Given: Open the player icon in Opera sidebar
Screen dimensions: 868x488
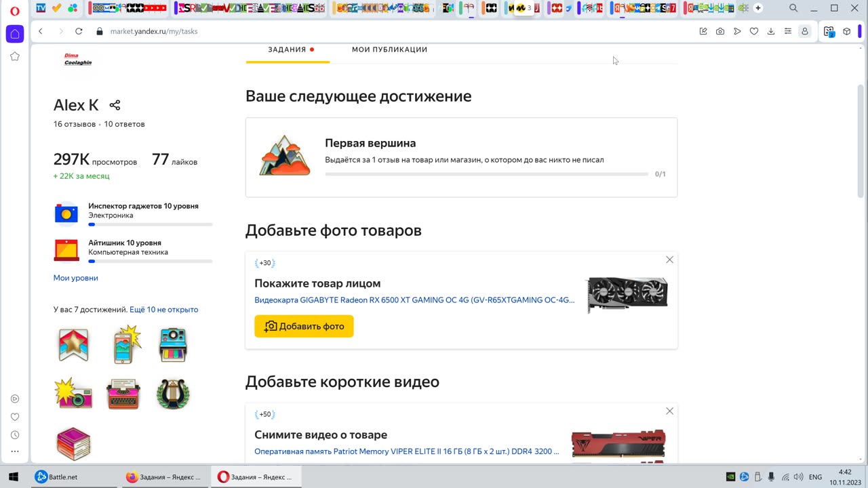Looking at the screenshot, I should pos(15,399).
